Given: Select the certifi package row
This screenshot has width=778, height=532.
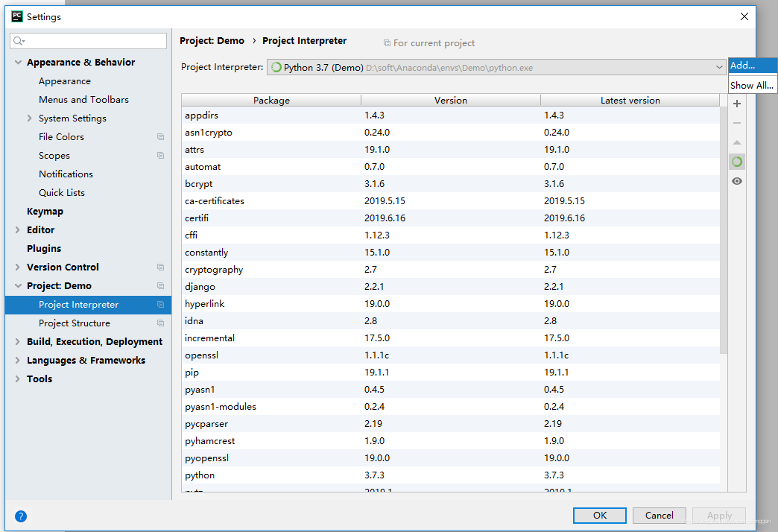Looking at the screenshot, I should click(x=451, y=218).
